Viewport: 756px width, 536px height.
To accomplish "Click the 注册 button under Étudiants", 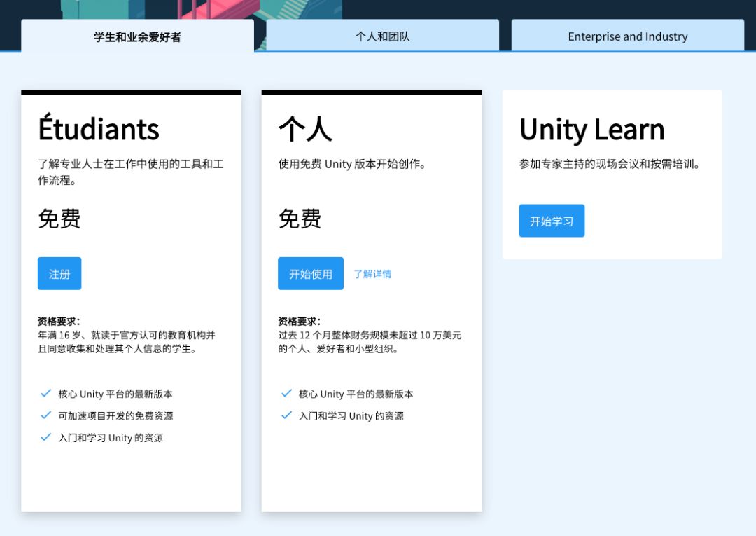I will pyautogui.click(x=59, y=273).
